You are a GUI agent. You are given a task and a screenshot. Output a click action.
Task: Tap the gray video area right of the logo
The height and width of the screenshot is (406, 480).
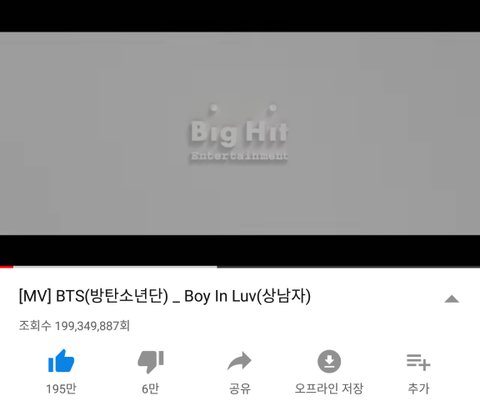pos(384,133)
